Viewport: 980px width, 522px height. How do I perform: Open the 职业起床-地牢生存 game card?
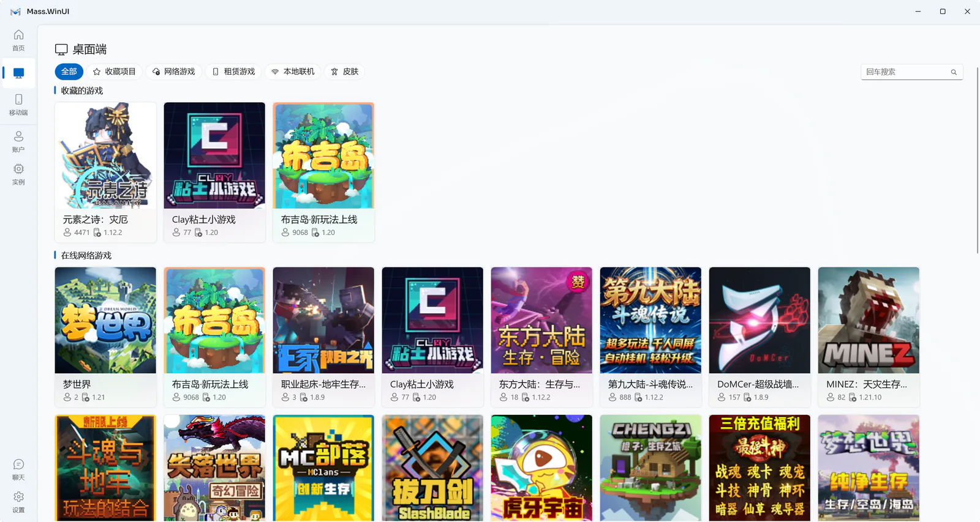point(323,337)
